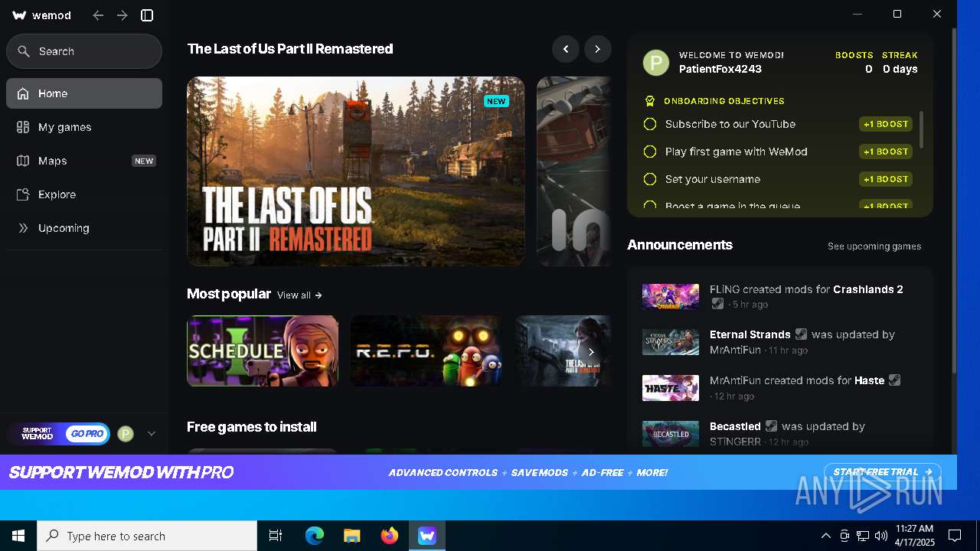
Task: Click the Crashlands 2 title link
Action: tap(868, 289)
